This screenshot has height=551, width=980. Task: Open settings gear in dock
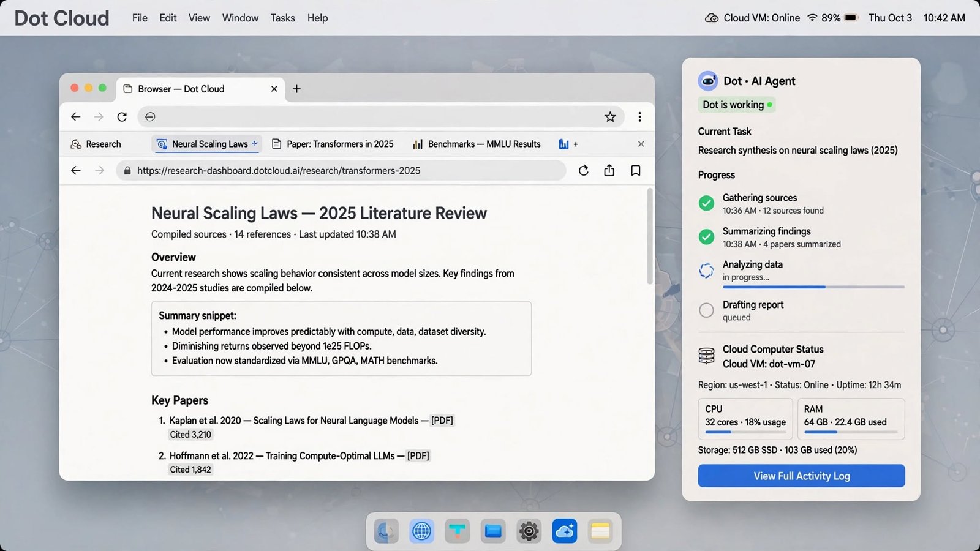(529, 531)
